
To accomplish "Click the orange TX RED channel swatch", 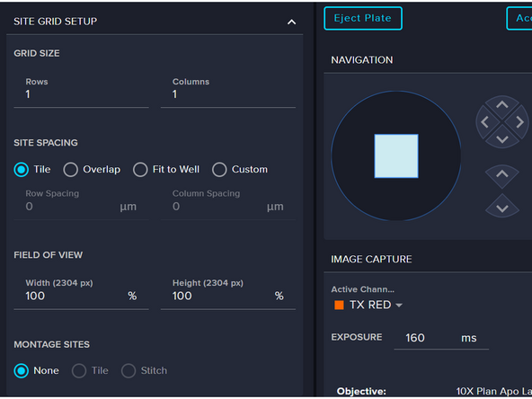I will (x=339, y=305).
